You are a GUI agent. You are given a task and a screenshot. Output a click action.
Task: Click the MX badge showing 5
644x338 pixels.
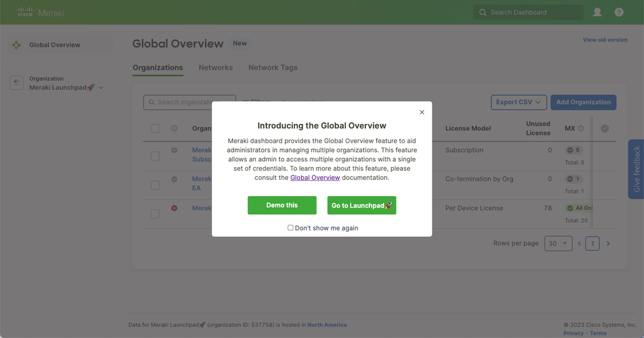pyautogui.click(x=573, y=150)
